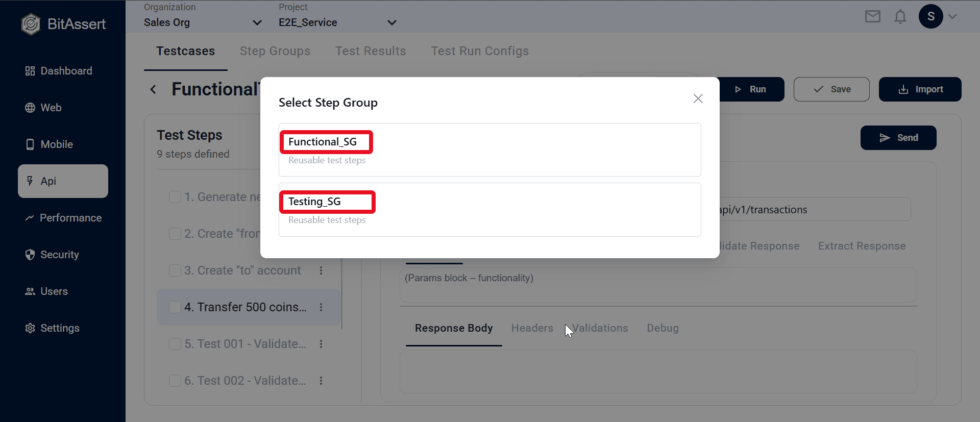Select the Functional_SG step group

point(490,150)
